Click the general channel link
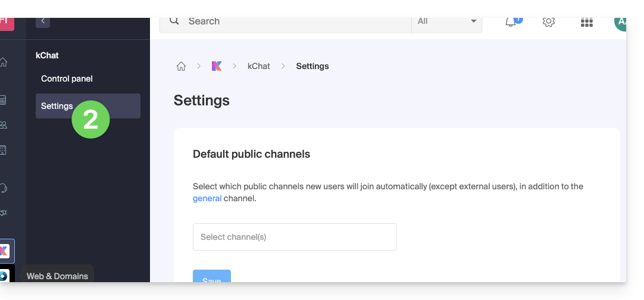644x300 pixels. click(x=207, y=198)
